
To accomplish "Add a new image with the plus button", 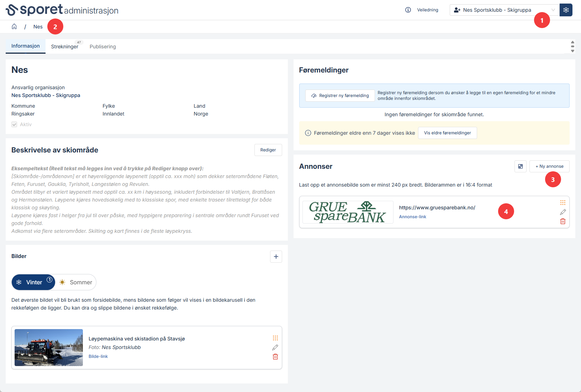I will (276, 257).
